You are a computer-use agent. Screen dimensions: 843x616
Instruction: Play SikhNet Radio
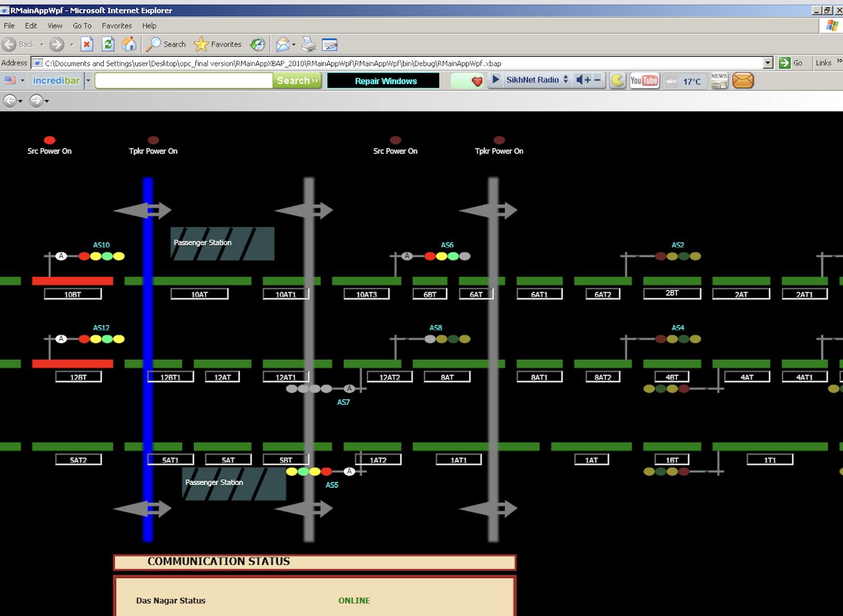pos(495,80)
